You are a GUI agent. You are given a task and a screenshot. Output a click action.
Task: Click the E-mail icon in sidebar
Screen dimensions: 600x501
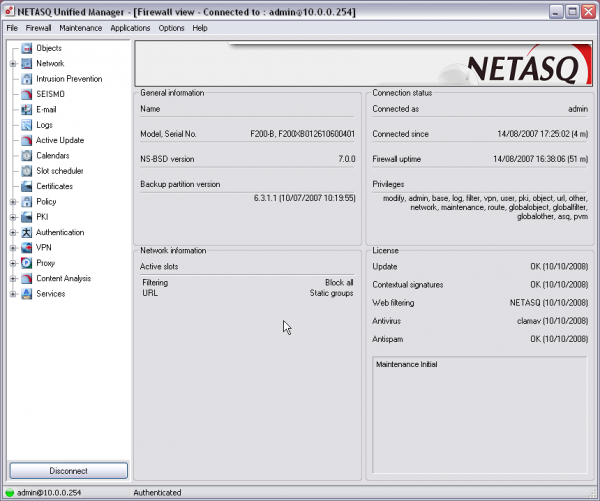26,109
